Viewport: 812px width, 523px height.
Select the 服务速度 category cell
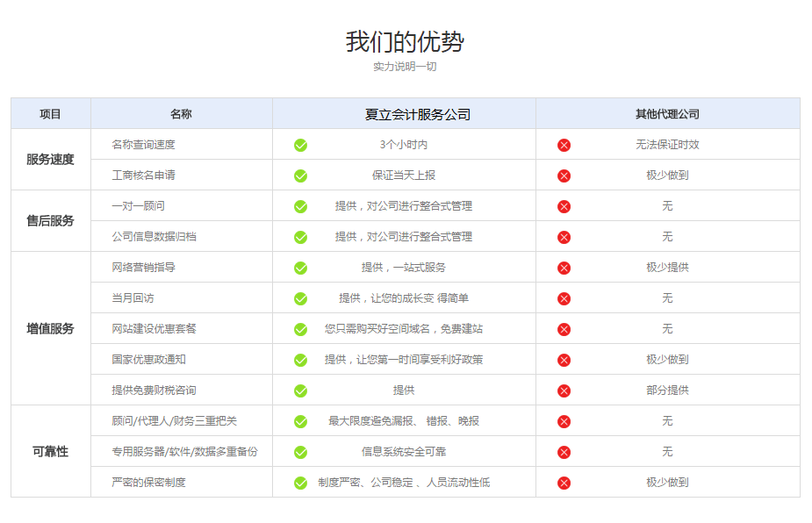[x=50, y=160]
